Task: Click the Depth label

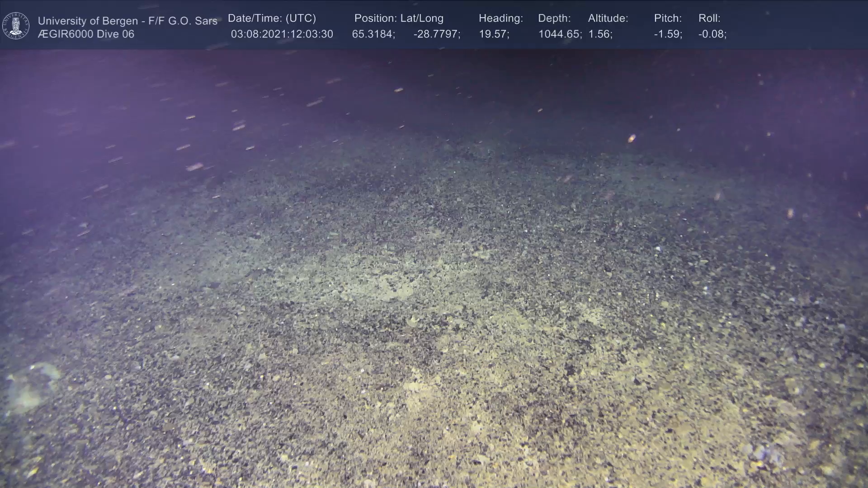Action: click(x=554, y=19)
